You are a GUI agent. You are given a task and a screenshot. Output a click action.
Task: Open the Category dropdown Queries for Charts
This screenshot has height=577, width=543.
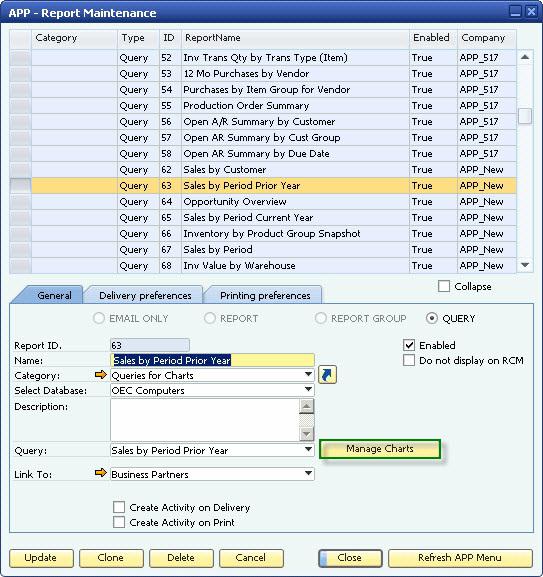212,375
